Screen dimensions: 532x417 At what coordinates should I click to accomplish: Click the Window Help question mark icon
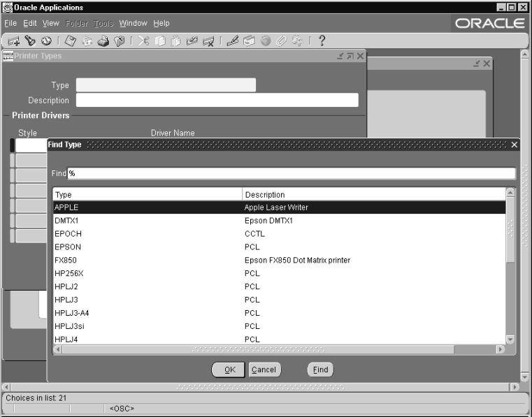[322, 41]
